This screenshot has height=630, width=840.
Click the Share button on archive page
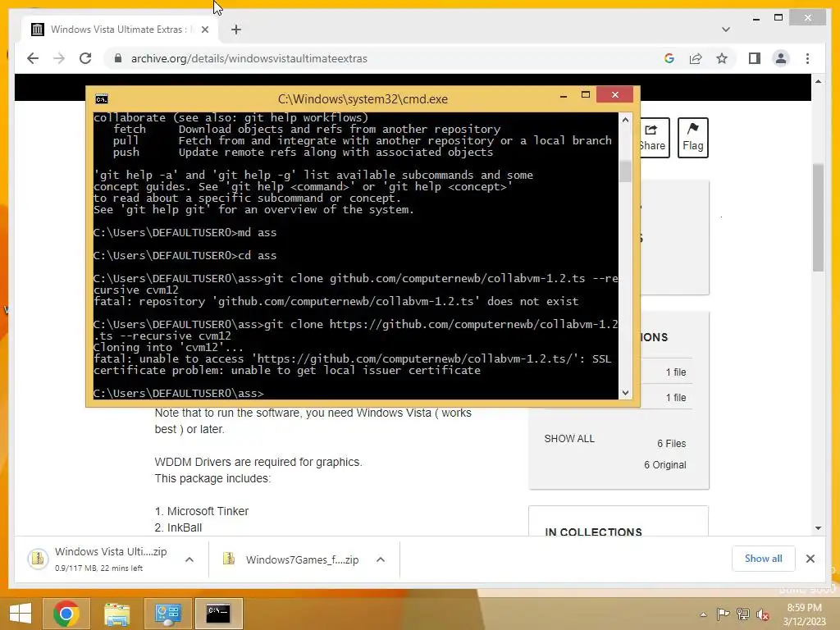[653, 138]
